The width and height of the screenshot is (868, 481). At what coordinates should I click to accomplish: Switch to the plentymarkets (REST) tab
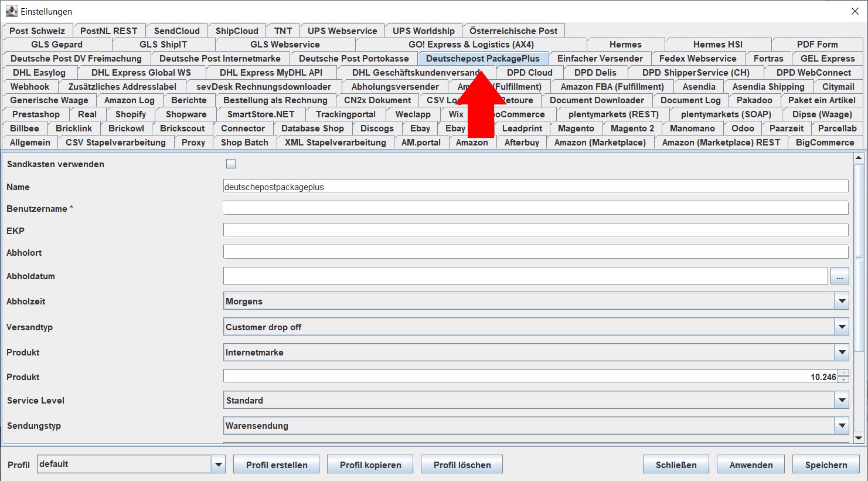coord(614,114)
